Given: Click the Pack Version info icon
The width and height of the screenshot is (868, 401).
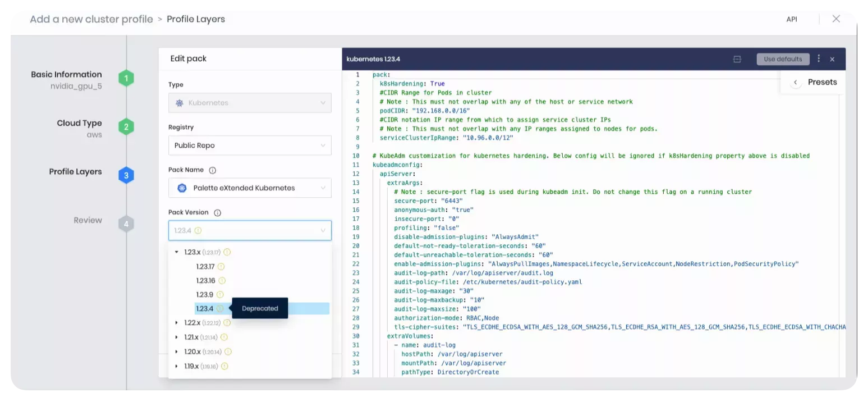Looking at the screenshot, I should tap(218, 213).
